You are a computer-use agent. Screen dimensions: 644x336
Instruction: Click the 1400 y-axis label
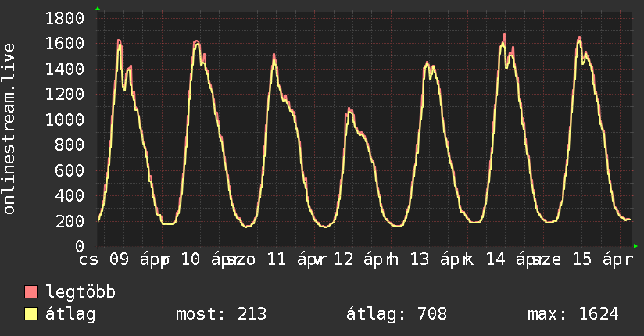tap(65, 69)
